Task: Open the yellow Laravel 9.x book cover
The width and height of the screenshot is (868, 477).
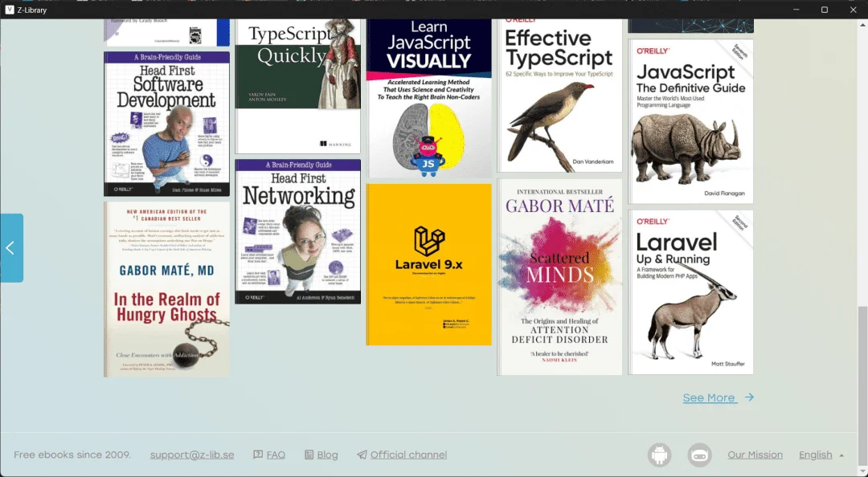Action: [429, 264]
